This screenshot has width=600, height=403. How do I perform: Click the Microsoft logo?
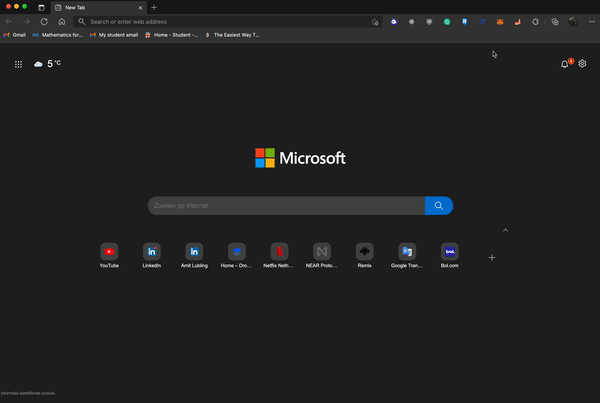pos(300,158)
